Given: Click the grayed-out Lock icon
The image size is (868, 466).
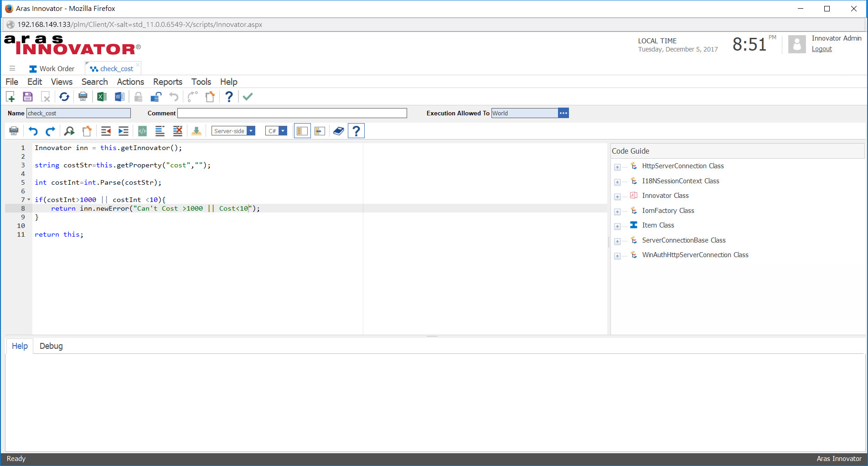Looking at the screenshot, I should pos(138,97).
